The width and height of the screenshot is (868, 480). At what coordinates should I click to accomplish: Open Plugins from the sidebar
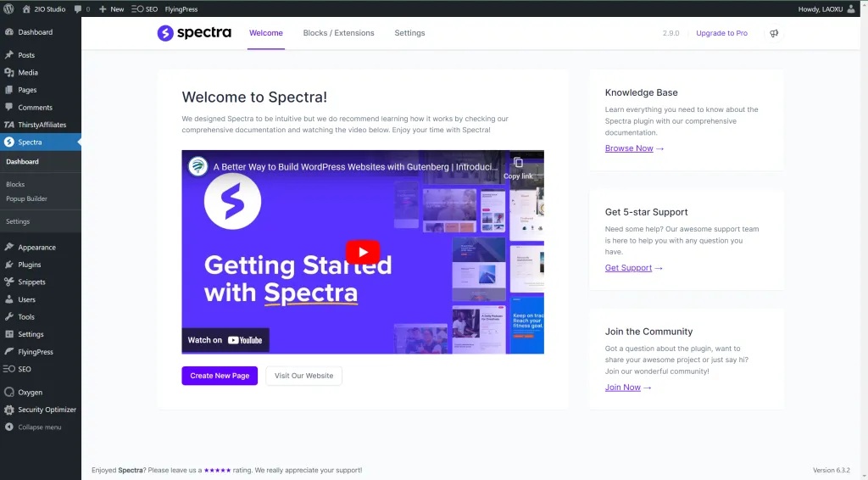(x=29, y=265)
